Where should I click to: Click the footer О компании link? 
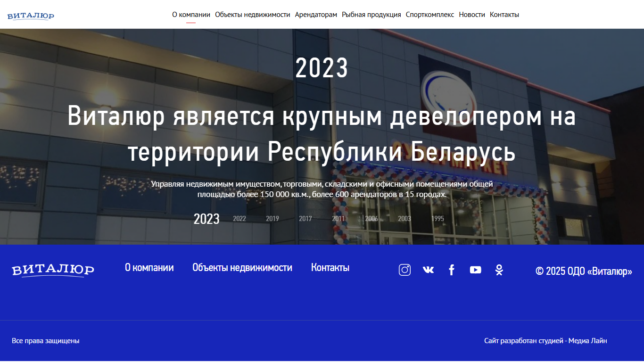tap(149, 268)
